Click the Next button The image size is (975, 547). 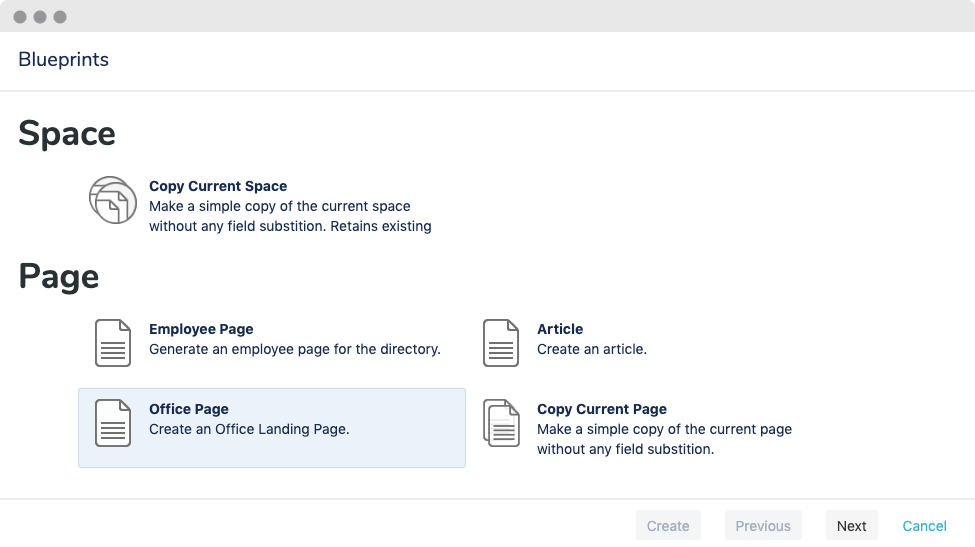coord(851,526)
